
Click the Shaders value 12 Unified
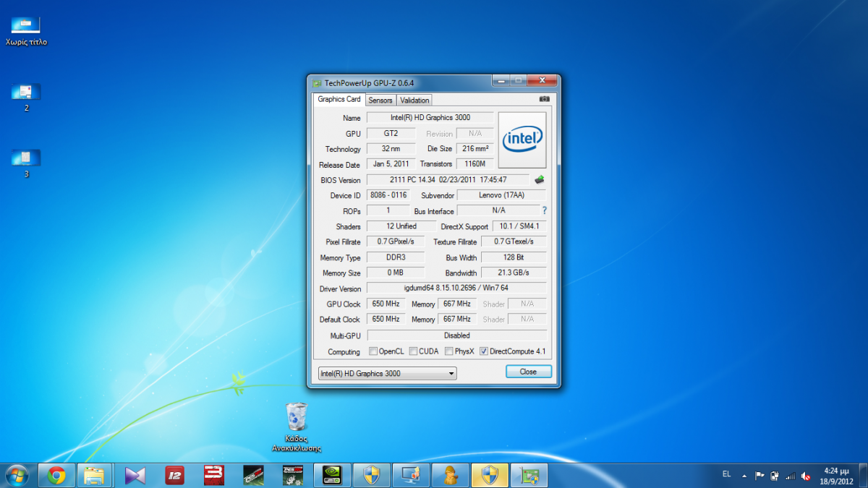click(401, 226)
